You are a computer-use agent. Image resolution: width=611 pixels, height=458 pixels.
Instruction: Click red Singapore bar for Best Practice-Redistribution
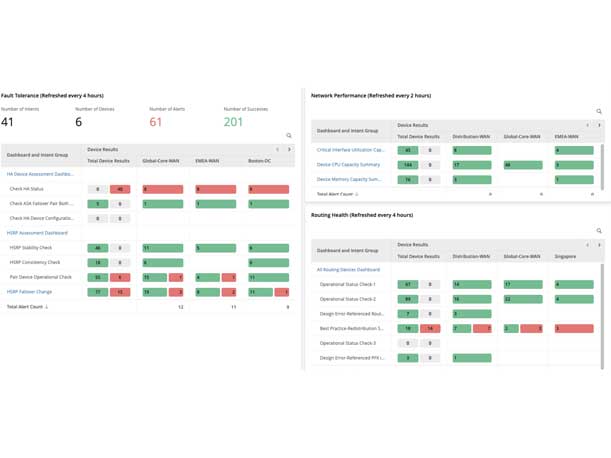(x=573, y=328)
